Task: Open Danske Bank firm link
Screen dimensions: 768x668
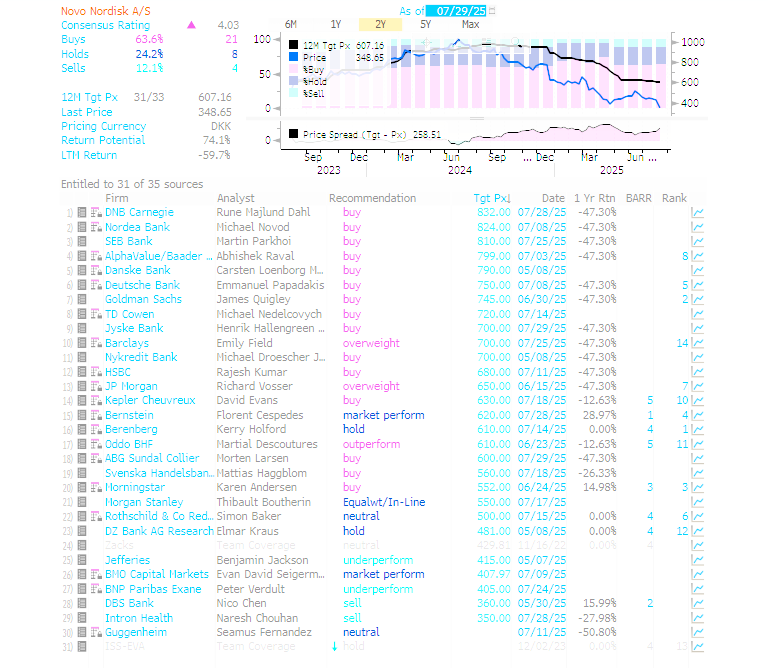Action: tap(138, 270)
